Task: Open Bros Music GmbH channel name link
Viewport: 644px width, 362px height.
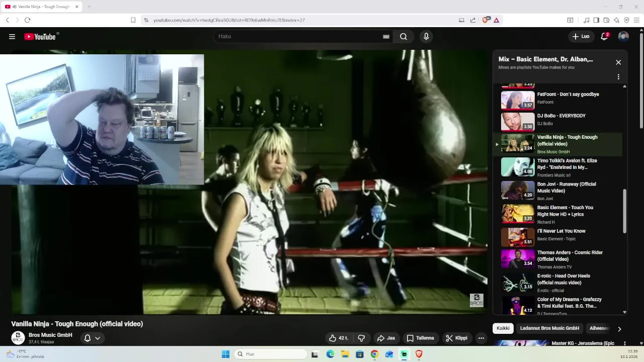Action: 50,335
